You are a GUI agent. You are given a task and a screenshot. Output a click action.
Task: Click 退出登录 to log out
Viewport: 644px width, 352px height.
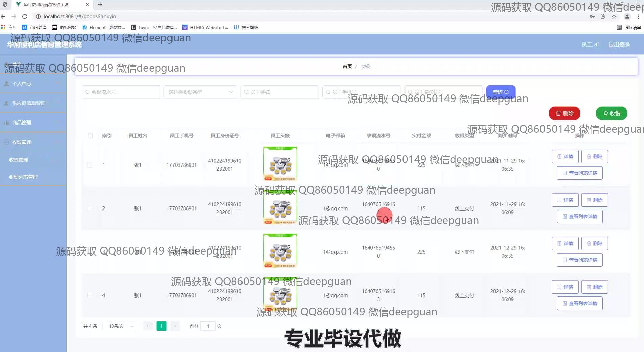[x=619, y=44]
